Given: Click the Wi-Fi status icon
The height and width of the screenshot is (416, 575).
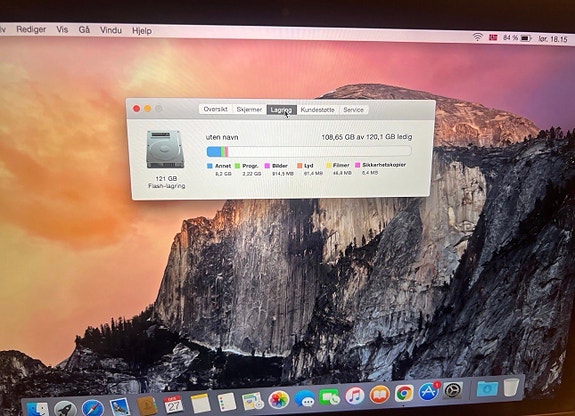Looking at the screenshot, I should pos(477,37).
